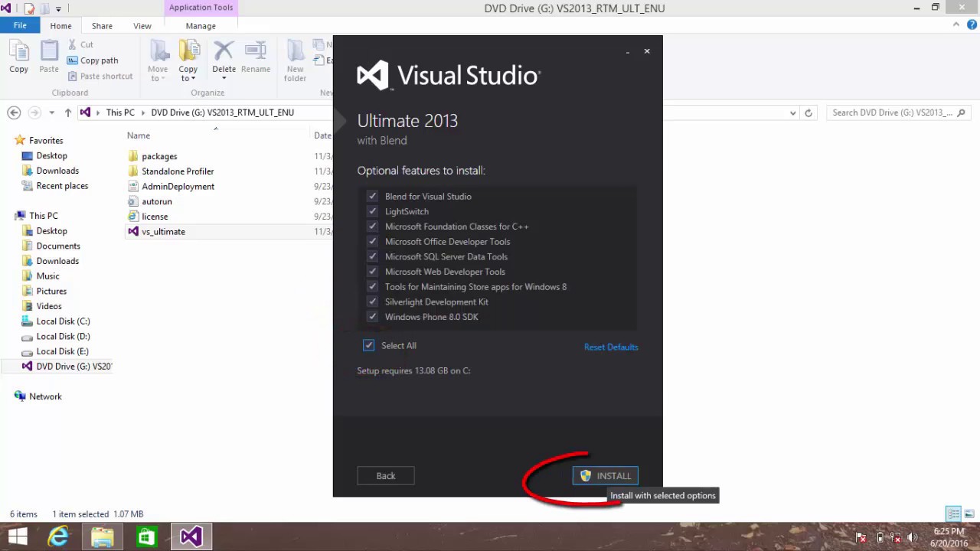Select the packages folder
Viewport: 980px width, 551px height.
pos(159,156)
